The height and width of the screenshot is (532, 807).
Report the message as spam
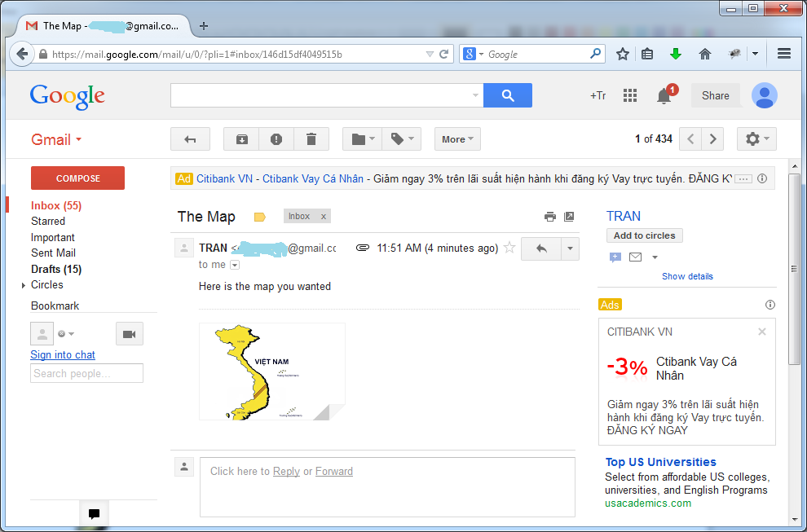276,139
